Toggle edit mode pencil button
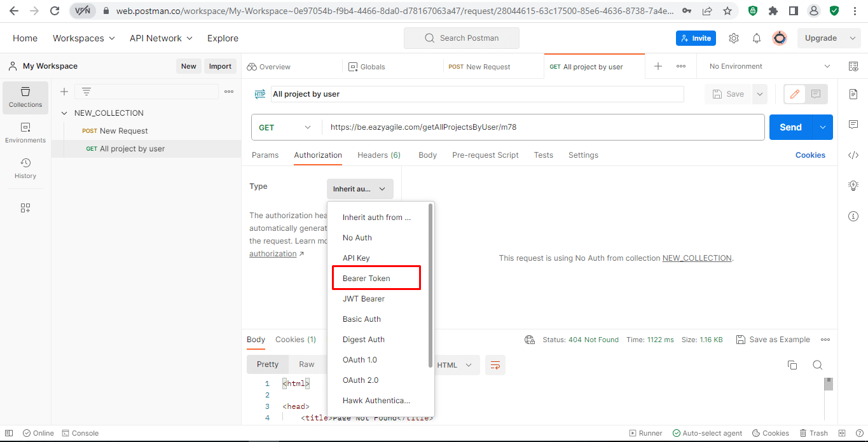868x442 pixels. tap(794, 94)
